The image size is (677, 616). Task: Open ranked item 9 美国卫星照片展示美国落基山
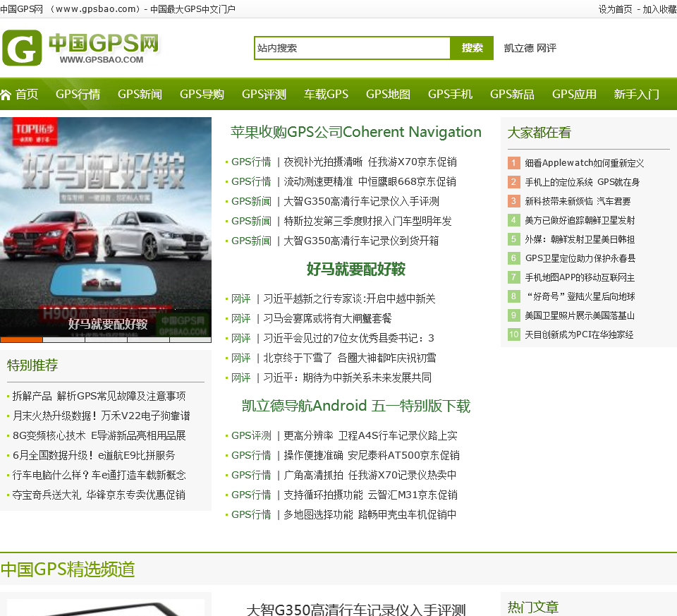(x=580, y=315)
